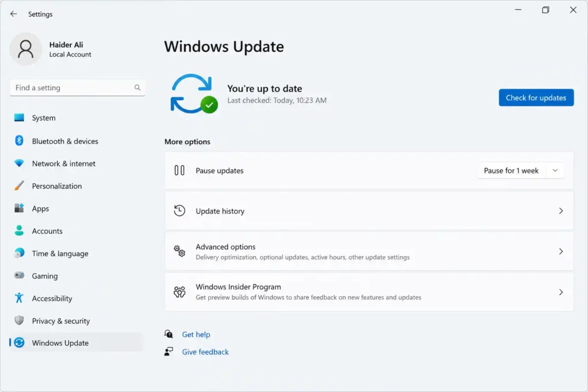Go to Time & language settings
Viewport: 588px width, 392px height.
[77, 254]
